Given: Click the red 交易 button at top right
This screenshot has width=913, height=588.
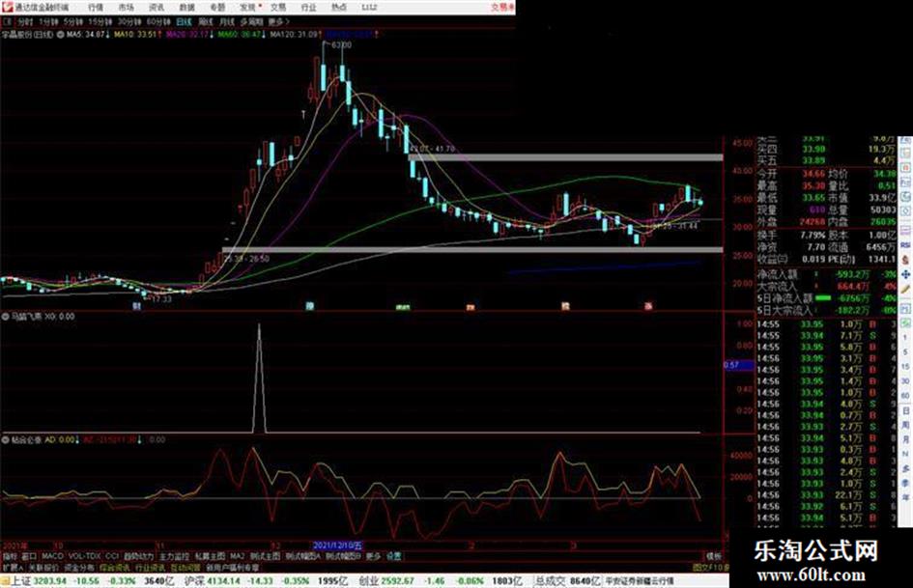Looking at the screenshot, I should (x=501, y=7).
